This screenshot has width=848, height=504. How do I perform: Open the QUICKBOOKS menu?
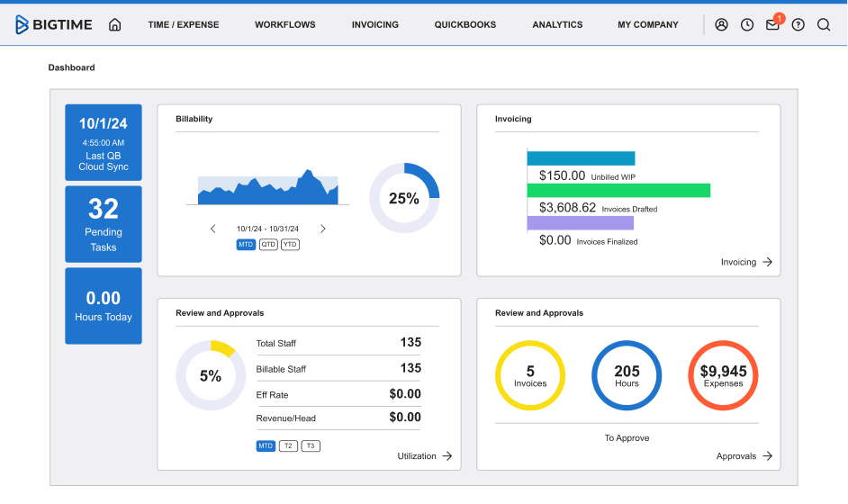465,25
